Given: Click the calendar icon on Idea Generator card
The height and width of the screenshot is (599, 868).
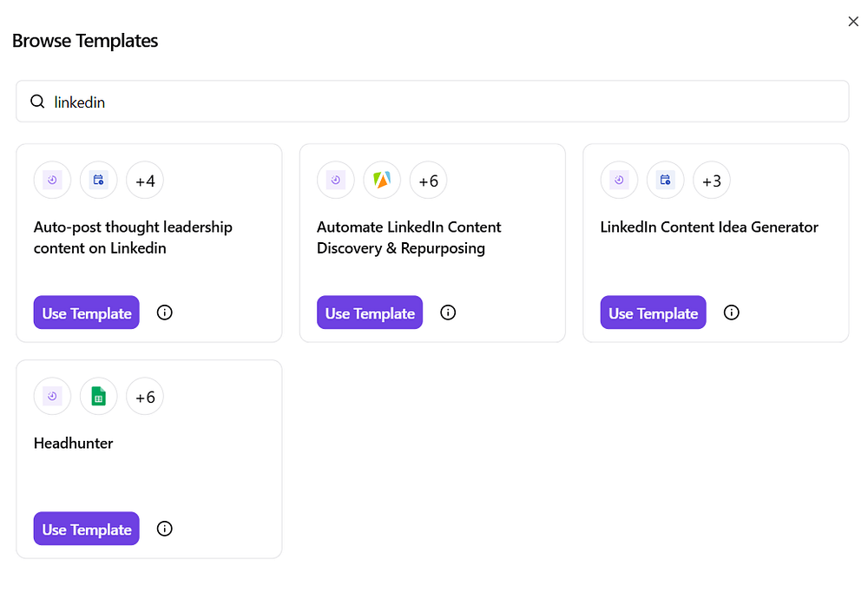Looking at the screenshot, I should 666,181.
